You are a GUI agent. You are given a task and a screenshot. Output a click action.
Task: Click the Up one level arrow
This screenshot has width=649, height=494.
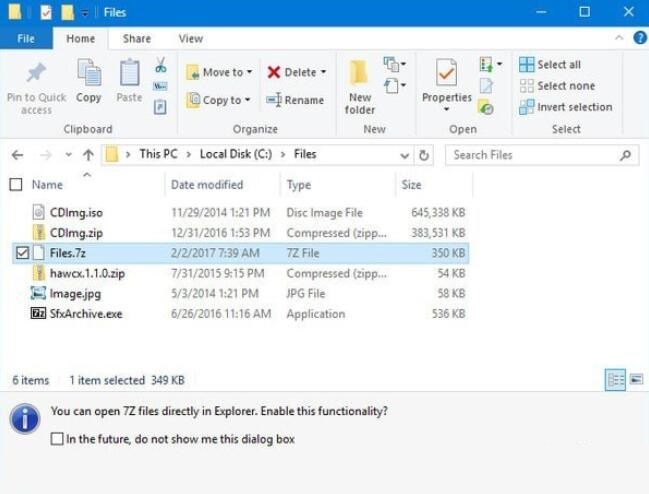pyautogui.click(x=88, y=155)
